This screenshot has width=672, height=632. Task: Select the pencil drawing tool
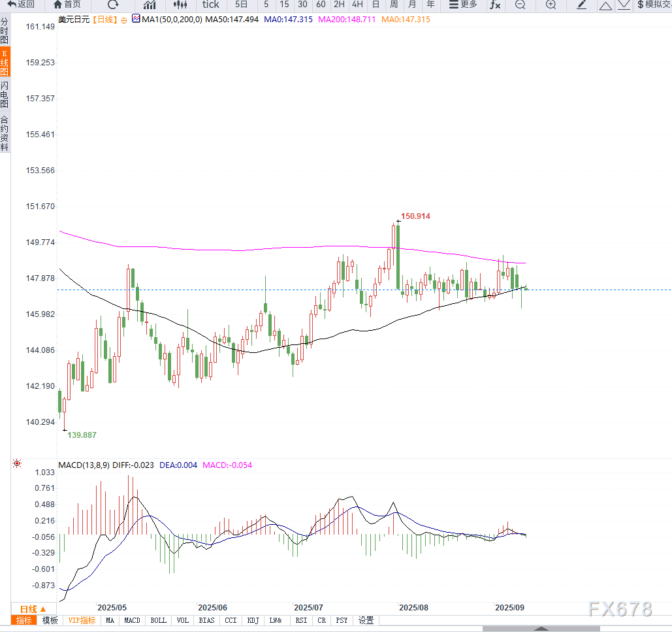click(582, 5)
